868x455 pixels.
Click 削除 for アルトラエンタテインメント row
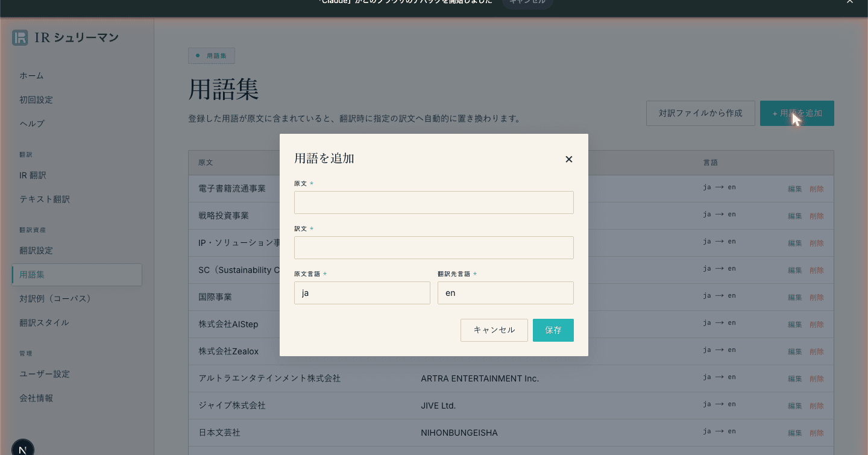[x=817, y=379]
